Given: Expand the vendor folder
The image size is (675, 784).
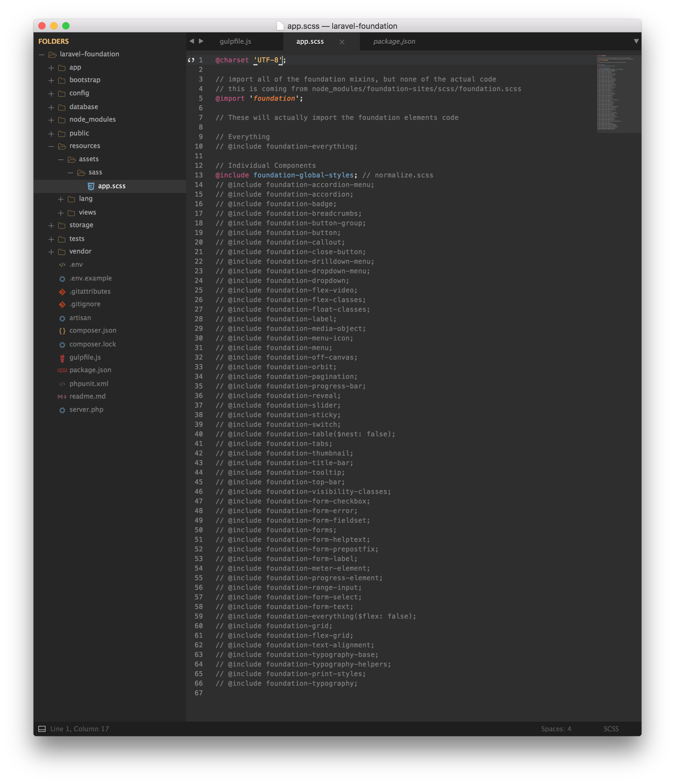Looking at the screenshot, I should point(51,251).
